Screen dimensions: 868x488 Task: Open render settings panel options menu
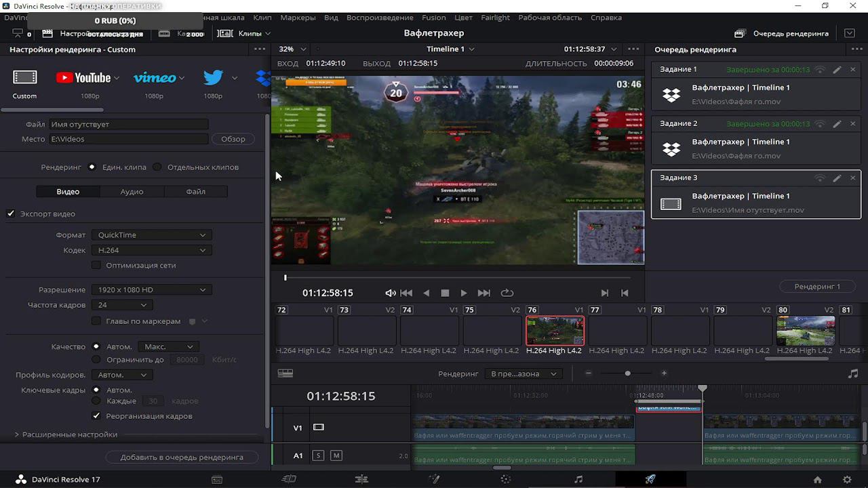(x=260, y=49)
